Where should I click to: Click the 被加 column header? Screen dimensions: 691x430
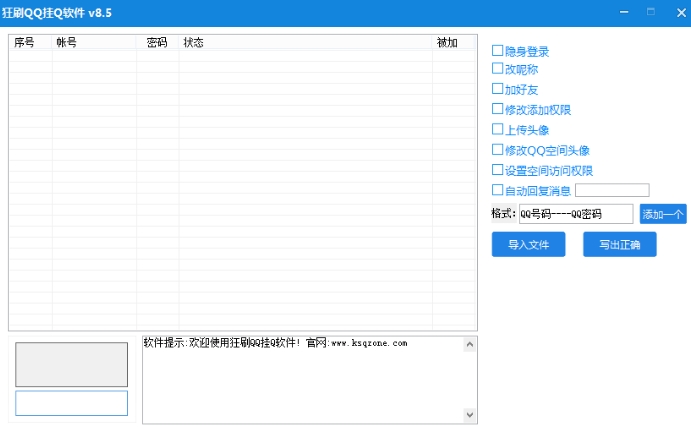(x=453, y=42)
